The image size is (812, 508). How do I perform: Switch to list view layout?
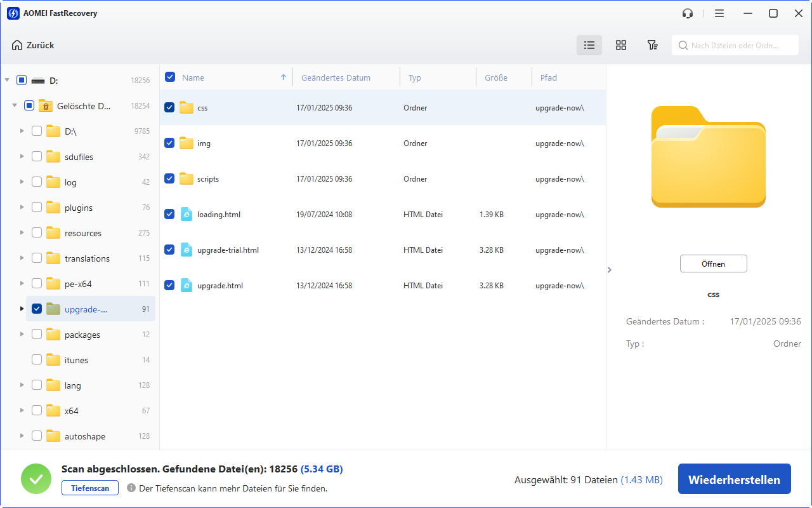[x=589, y=45]
